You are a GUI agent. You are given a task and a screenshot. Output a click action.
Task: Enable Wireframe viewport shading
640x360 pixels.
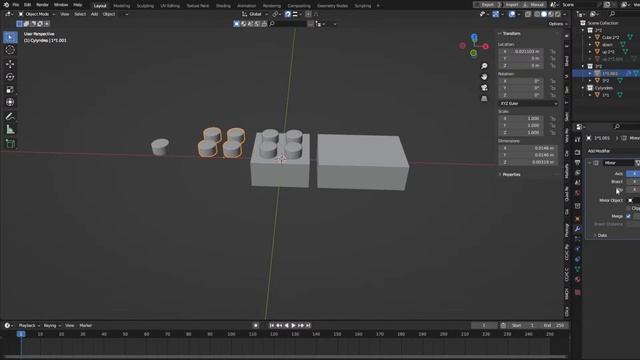[x=537, y=14]
